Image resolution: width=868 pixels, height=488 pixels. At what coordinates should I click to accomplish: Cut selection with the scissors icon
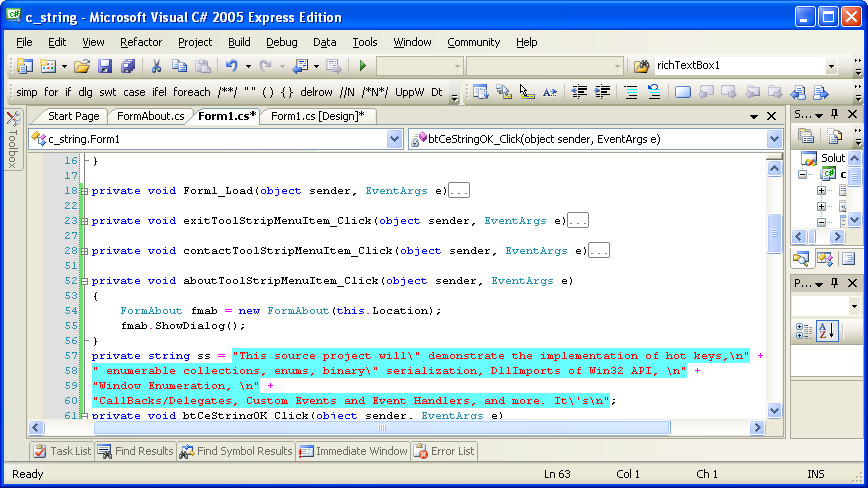pos(156,66)
